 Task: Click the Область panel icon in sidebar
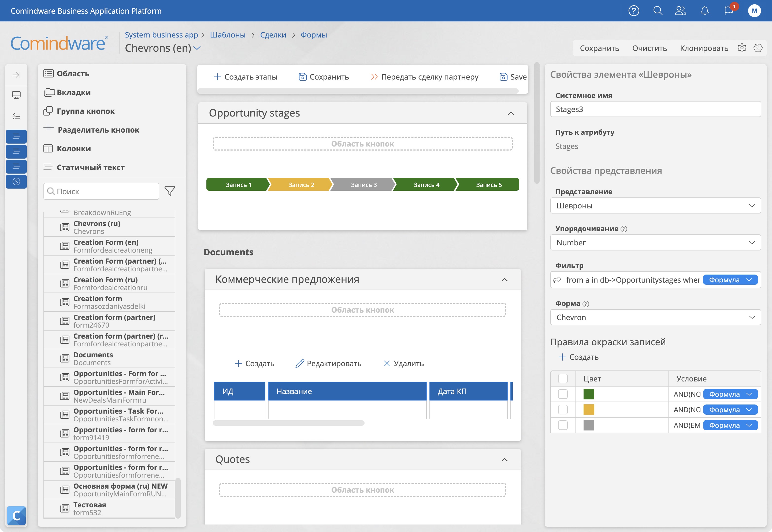49,73
